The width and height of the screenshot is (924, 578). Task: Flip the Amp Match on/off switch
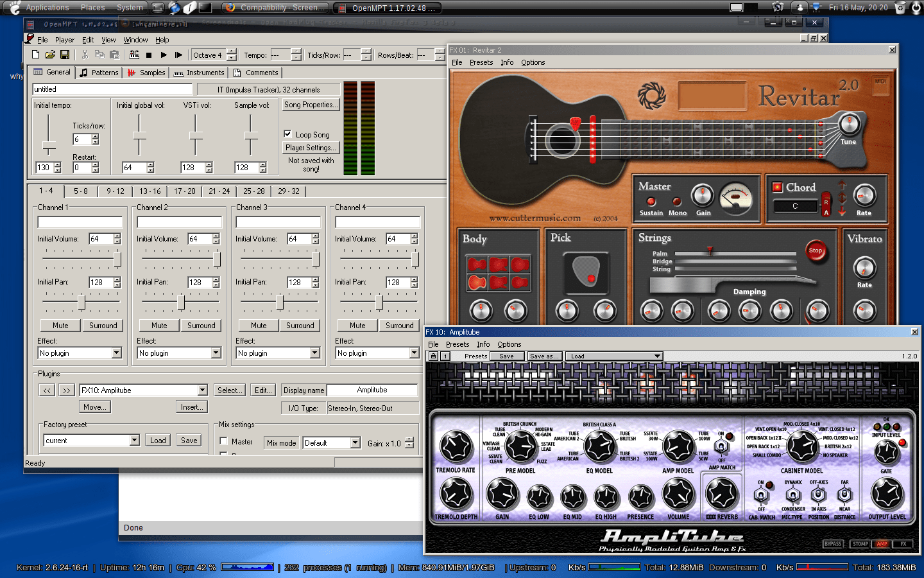[721, 447]
